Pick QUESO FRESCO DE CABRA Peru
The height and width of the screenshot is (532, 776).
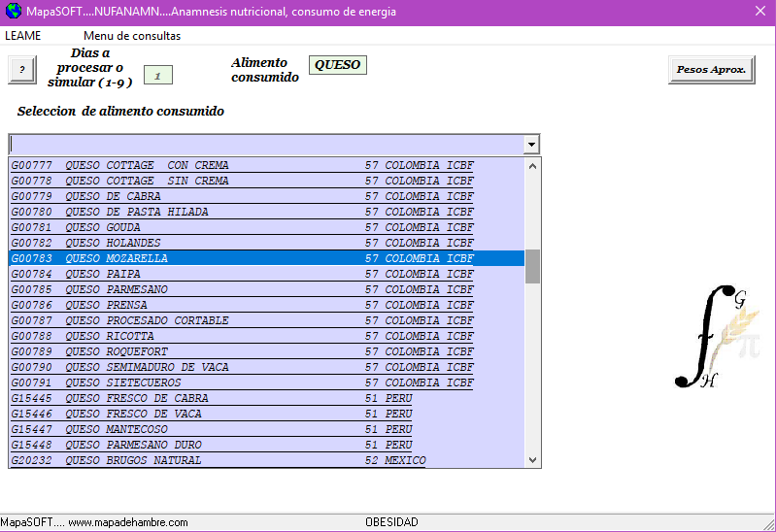click(243, 398)
